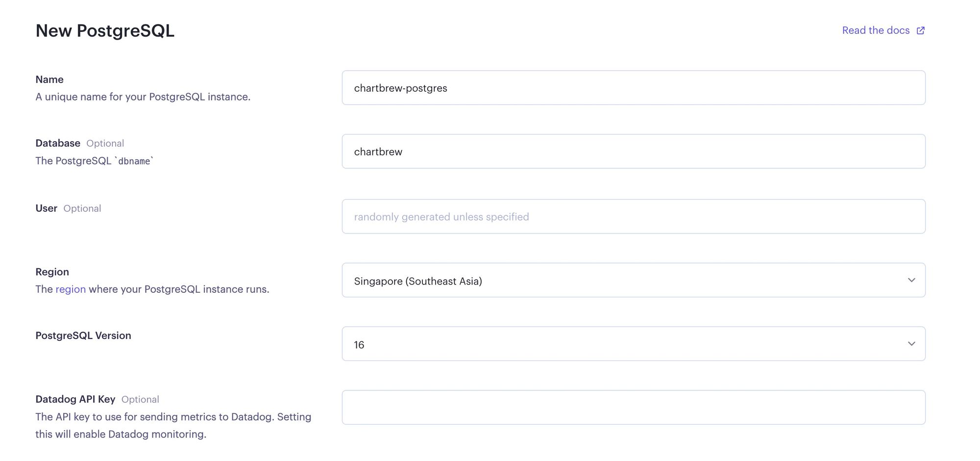Click the Name label text
The height and width of the screenshot is (461, 980).
click(x=49, y=79)
